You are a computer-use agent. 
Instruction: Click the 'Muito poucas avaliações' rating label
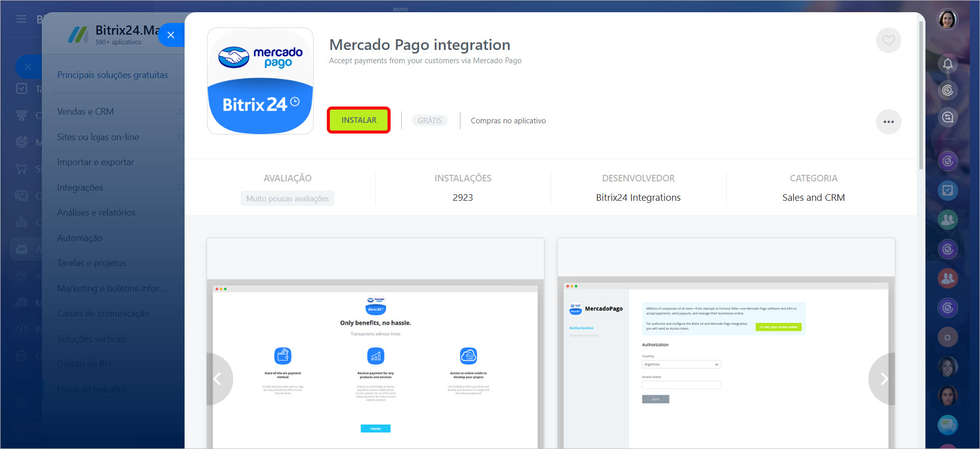[x=288, y=199]
